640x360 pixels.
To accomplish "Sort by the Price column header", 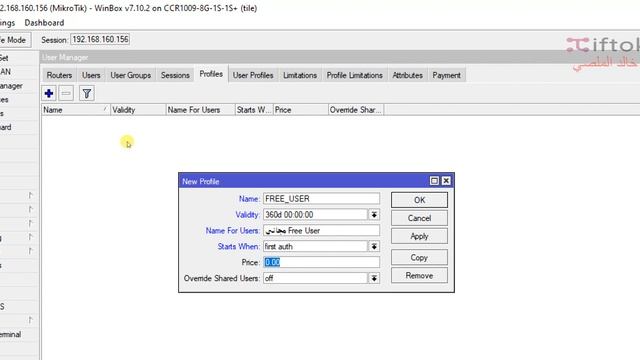I will [300, 110].
